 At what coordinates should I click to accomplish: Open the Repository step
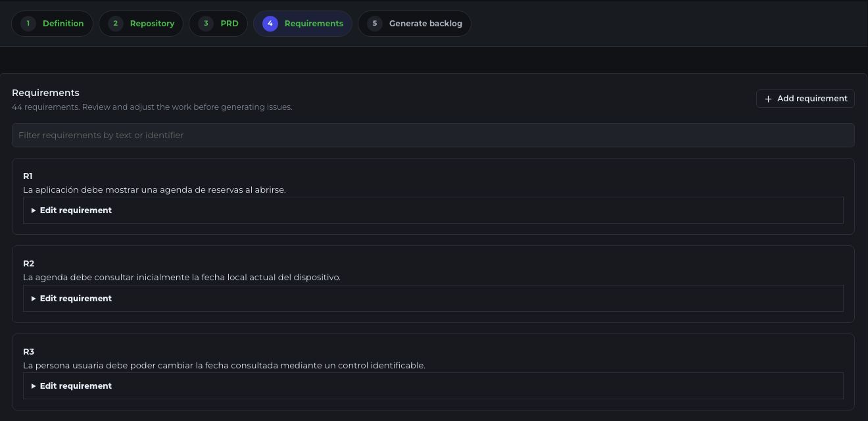coord(141,24)
